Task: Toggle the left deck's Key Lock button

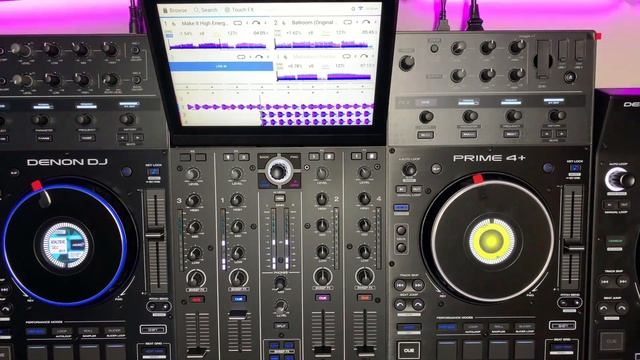Action: pos(153,171)
